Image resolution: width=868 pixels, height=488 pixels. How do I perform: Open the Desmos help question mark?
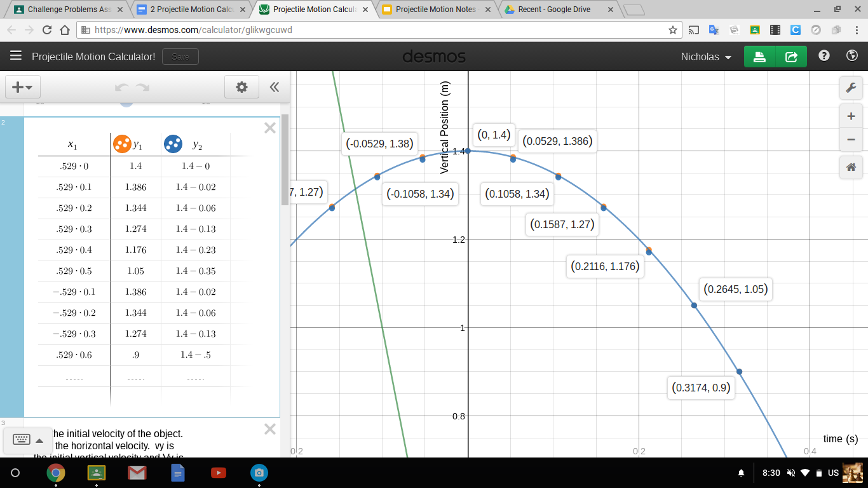824,56
